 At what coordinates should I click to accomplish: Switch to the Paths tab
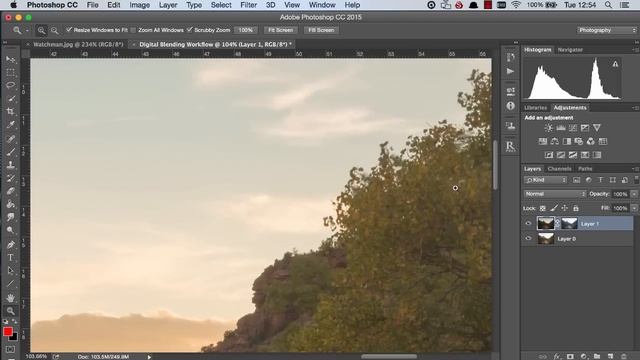pos(585,169)
